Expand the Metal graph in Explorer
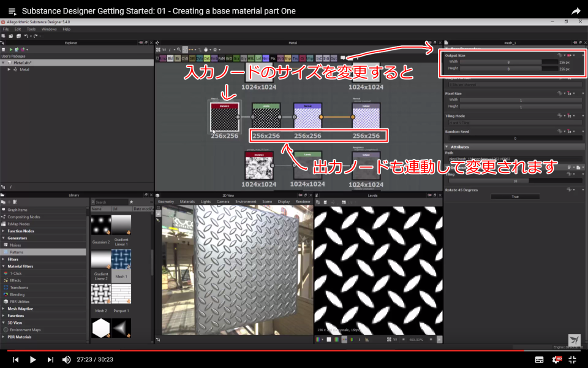 pyautogui.click(x=9, y=69)
